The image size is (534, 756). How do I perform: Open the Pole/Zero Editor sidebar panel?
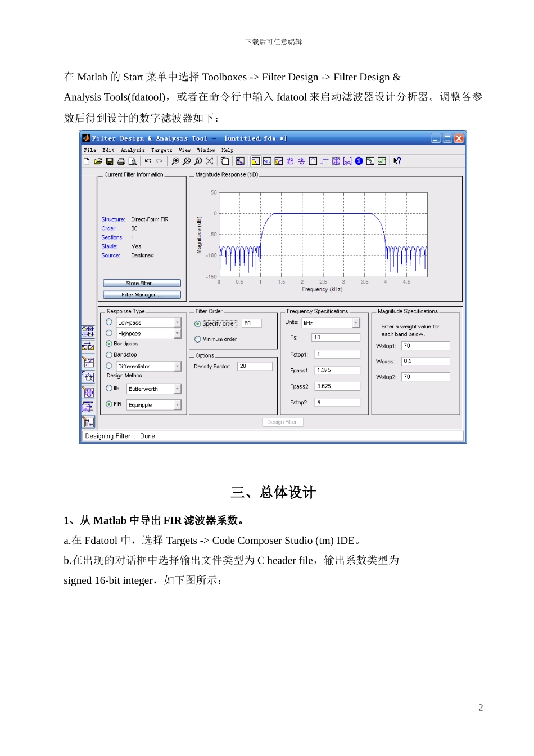[x=88, y=391]
